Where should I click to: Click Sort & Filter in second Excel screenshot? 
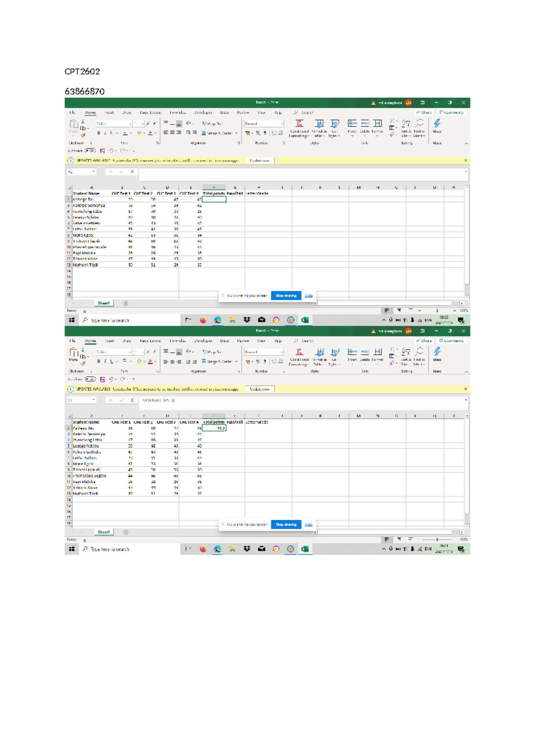pos(406,357)
